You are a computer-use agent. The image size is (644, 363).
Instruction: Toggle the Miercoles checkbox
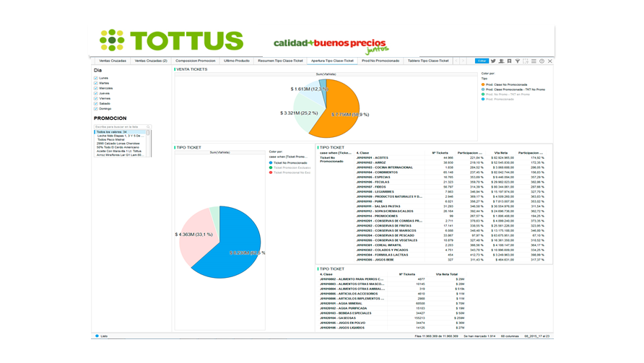(x=96, y=88)
